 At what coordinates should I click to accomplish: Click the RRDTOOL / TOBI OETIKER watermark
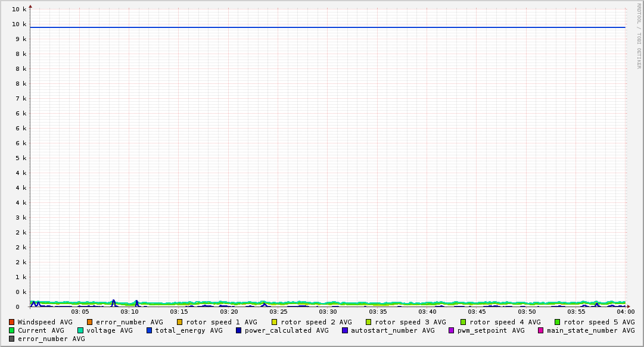tap(639, 36)
